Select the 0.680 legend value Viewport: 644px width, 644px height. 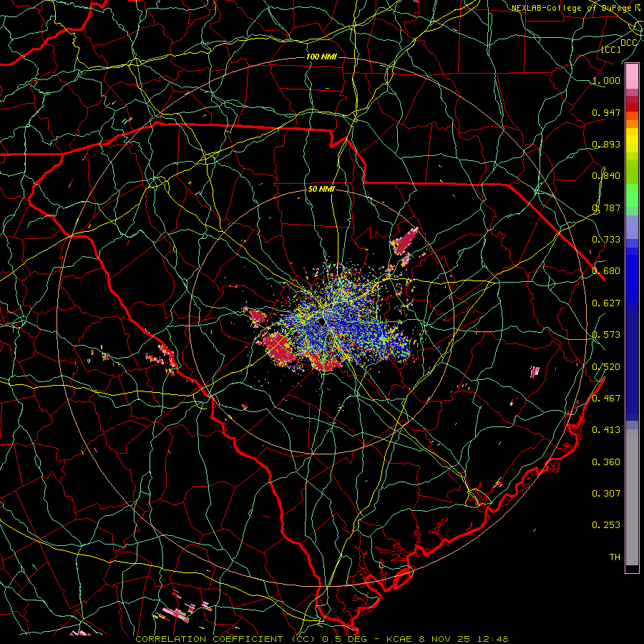click(606, 271)
